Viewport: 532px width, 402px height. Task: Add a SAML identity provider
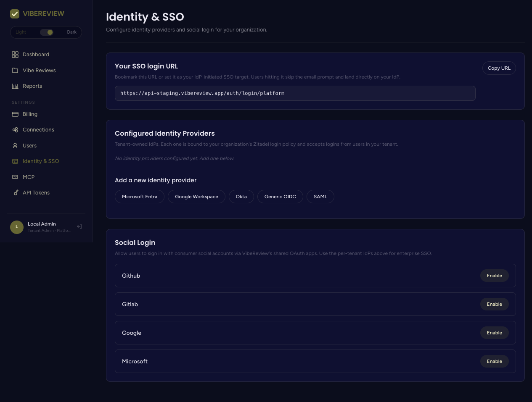[x=320, y=197]
